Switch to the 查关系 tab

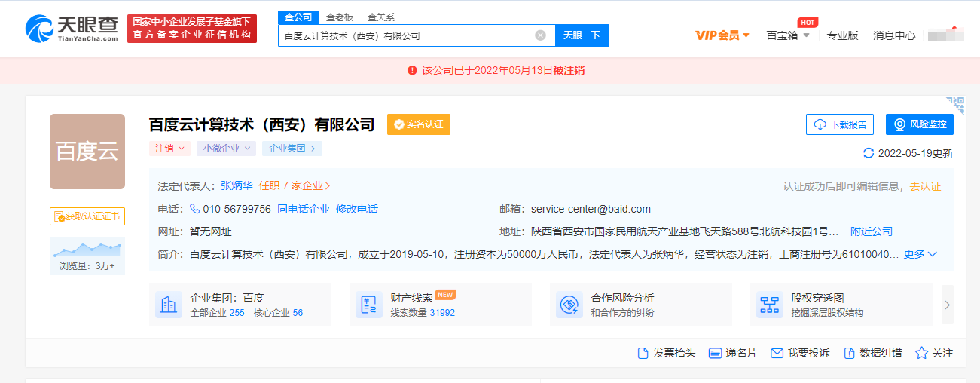pyautogui.click(x=380, y=17)
